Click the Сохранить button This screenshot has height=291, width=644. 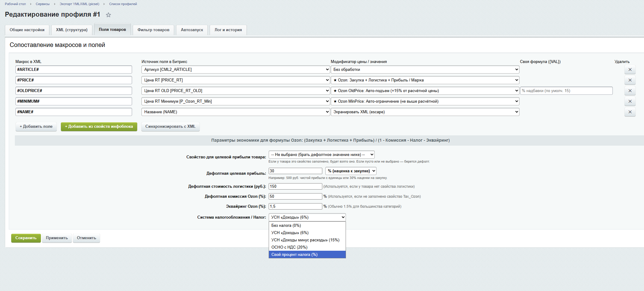tap(26, 238)
